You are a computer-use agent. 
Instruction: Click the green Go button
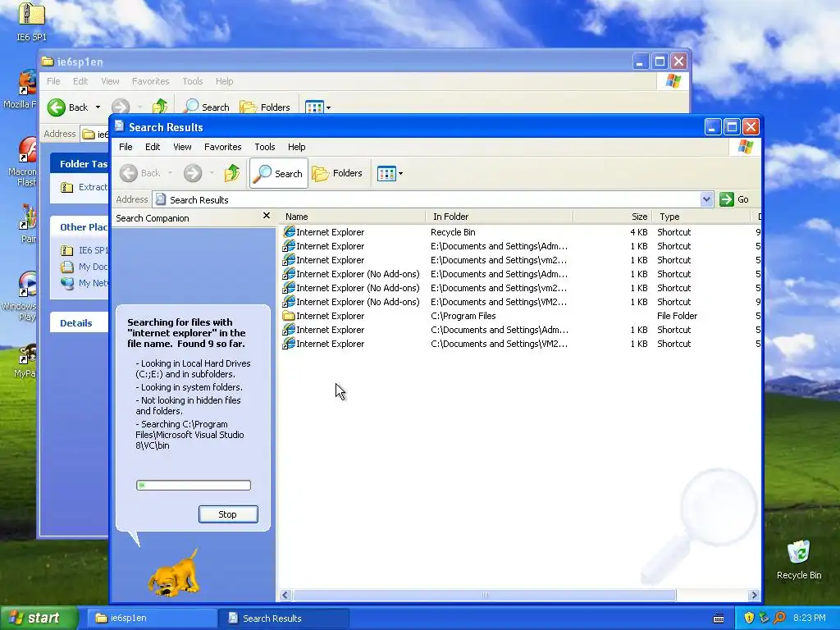(x=734, y=199)
